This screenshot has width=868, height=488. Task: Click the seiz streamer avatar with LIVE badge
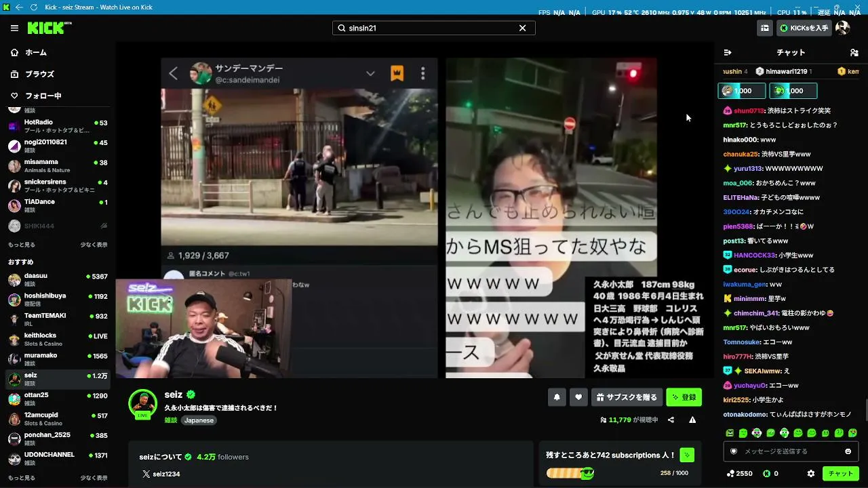click(142, 404)
